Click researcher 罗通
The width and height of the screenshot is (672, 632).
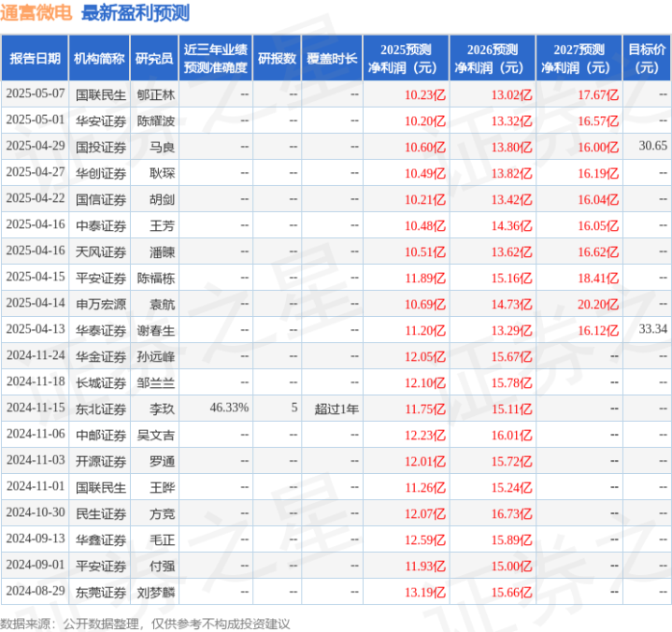(162, 461)
